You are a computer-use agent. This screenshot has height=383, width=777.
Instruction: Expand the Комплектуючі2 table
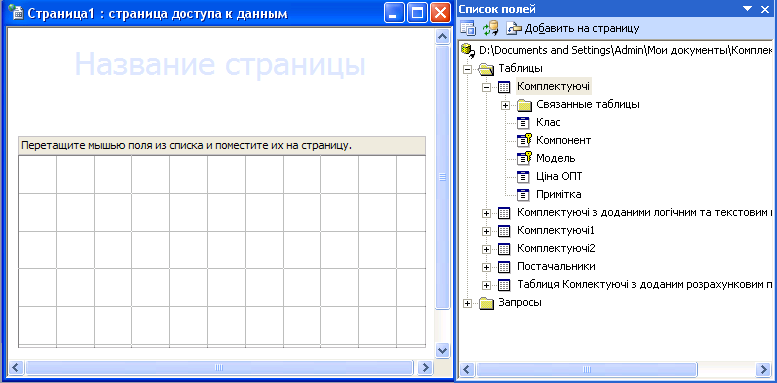pos(487,249)
